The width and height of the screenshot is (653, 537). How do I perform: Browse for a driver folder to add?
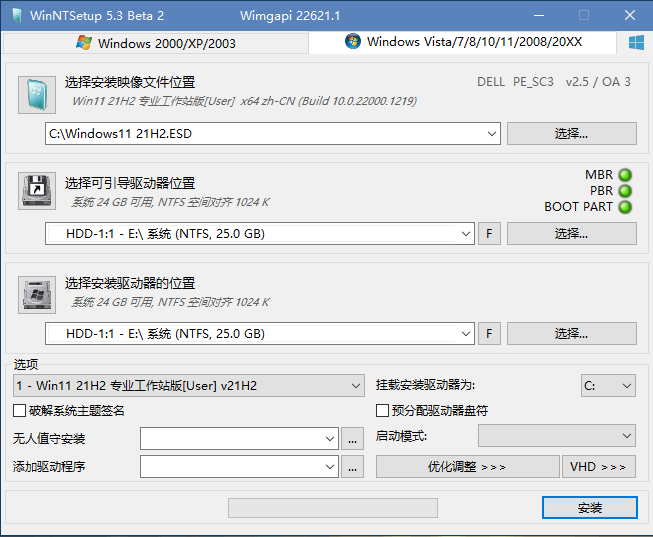coord(352,467)
